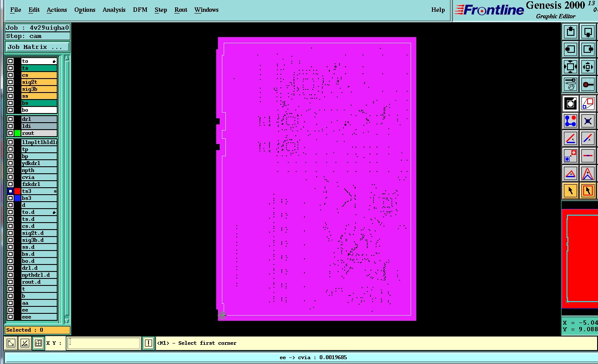Toggle checkbox for layer 'drl'
This screenshot has height=364, width=598.
10,119
